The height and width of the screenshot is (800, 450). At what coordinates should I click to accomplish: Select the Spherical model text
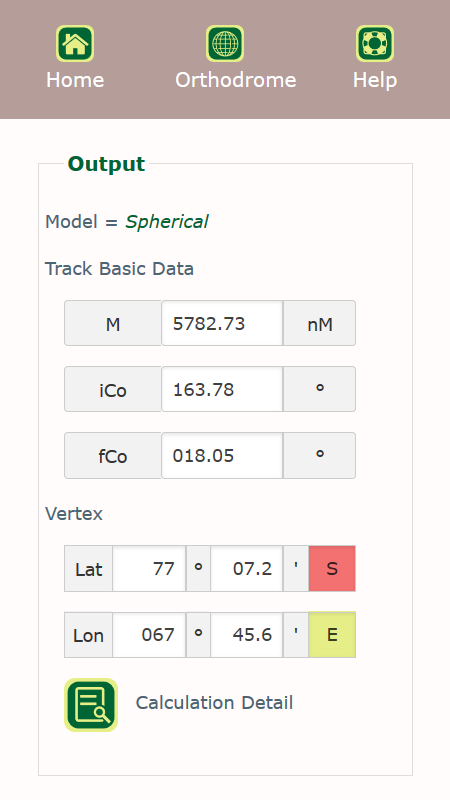pos(167,222)
